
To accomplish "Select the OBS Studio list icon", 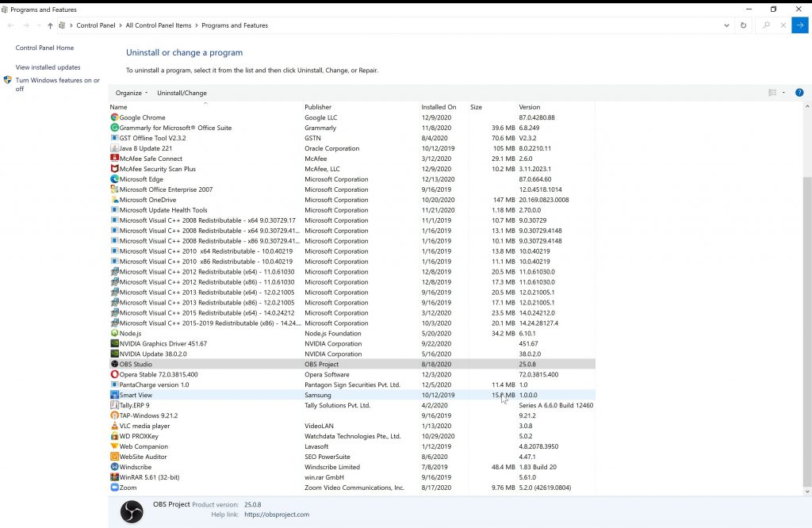I will click(x=114, y=364).
